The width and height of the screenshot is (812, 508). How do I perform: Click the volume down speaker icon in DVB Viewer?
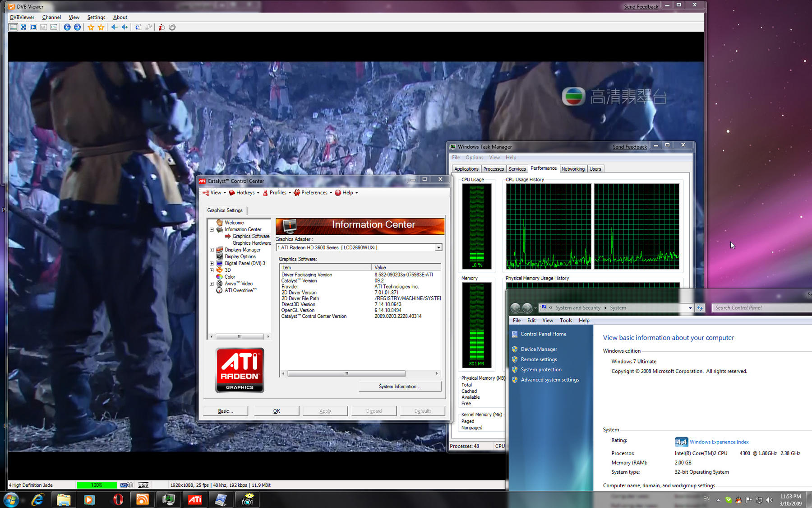point(115,27)
